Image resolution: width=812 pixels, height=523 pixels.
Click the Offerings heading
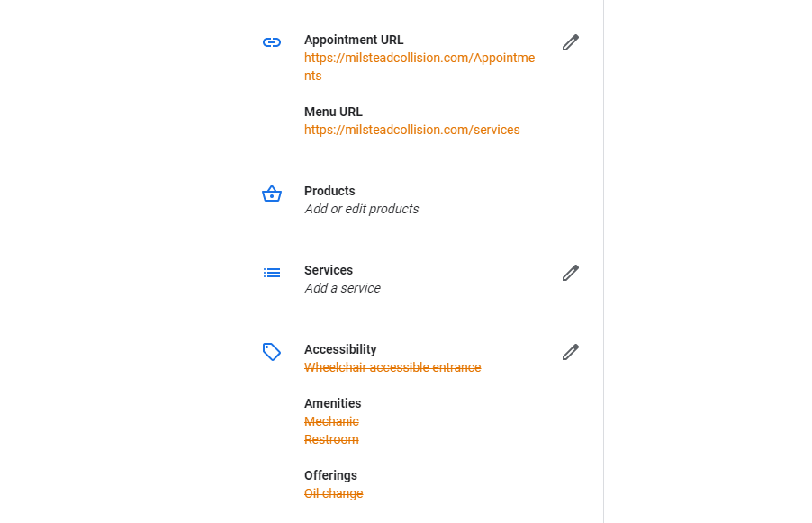tap(330, 475)
